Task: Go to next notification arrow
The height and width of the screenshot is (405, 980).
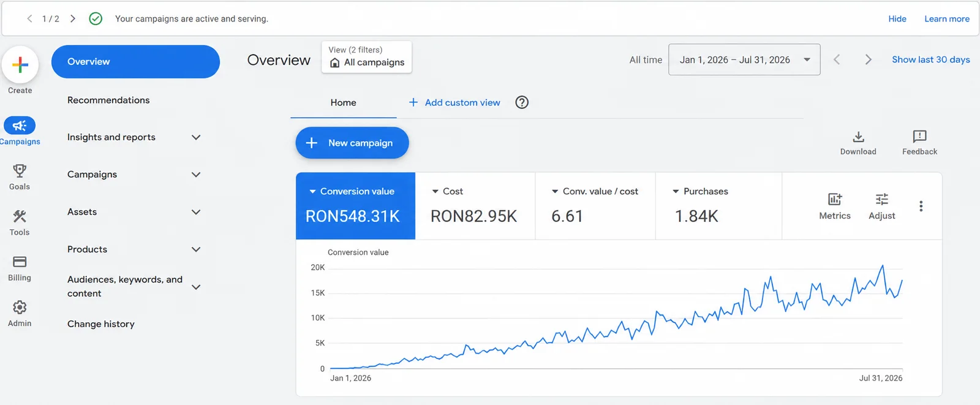Action: point(73,18)
